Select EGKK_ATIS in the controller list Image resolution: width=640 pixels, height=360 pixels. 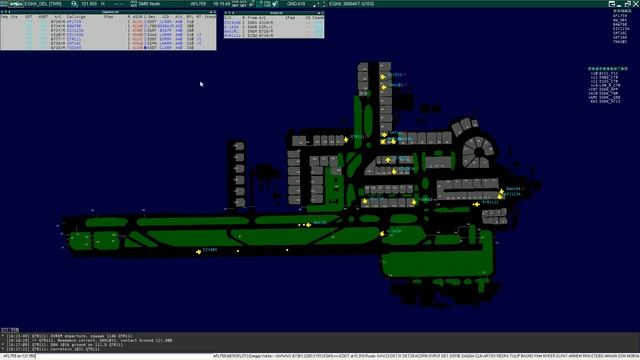pyautogui.click(x=605, y=101)
